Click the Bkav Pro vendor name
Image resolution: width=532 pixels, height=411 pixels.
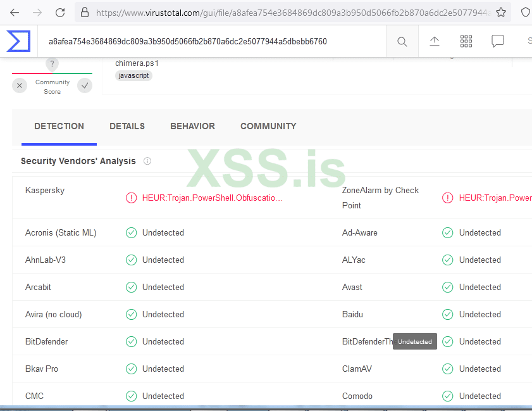[x=42, y=369]
